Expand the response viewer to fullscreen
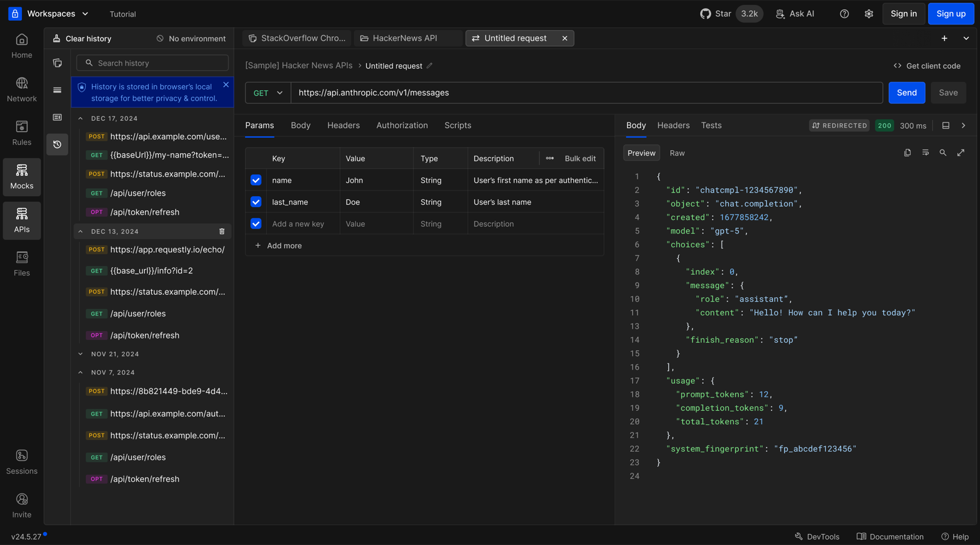The height and width of the screenshot is (545, 980). point(961,153)
